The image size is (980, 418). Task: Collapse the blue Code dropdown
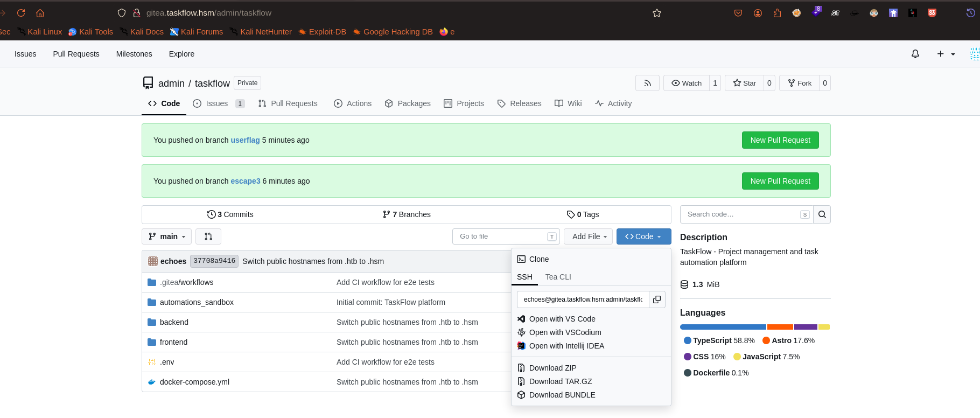(643, 236)
